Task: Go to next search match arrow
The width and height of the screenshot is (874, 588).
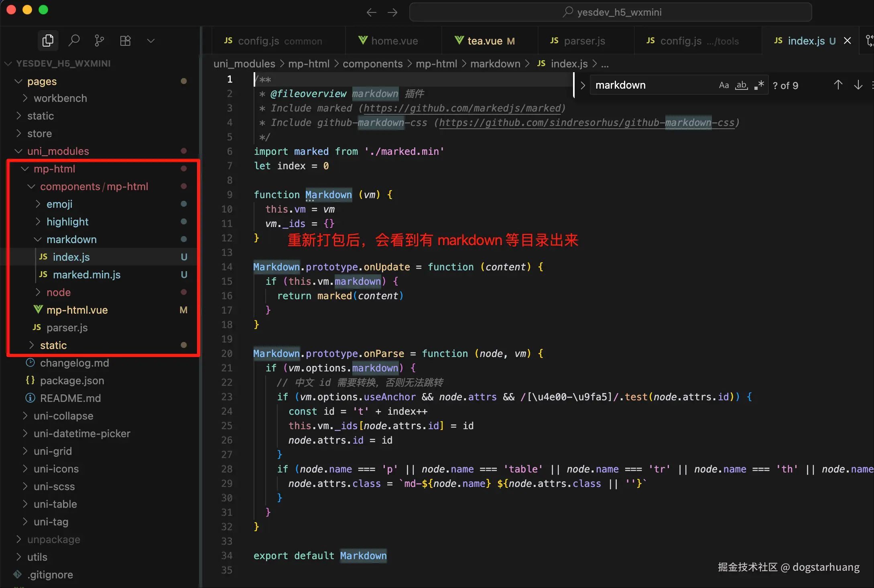Action: 858,85
